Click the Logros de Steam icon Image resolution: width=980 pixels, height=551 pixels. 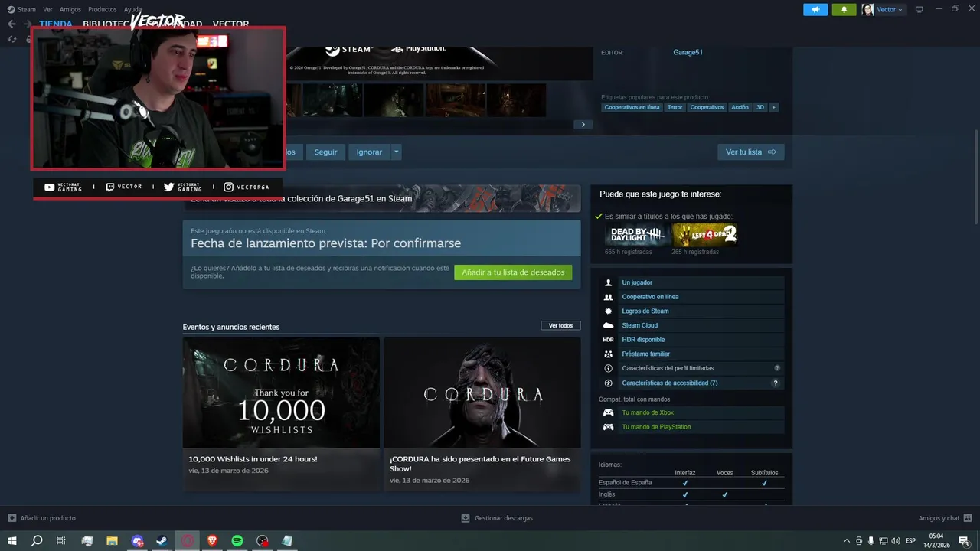(608, 311)
